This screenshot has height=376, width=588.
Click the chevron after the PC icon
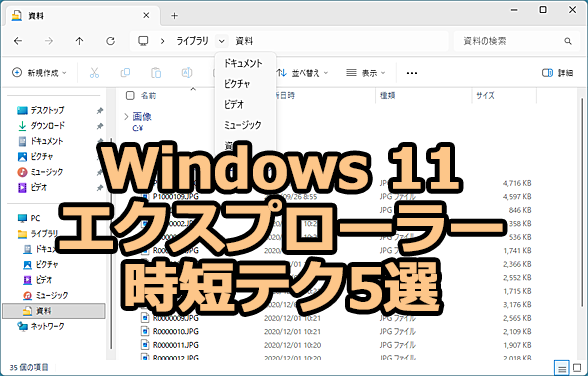click(162, 41)
